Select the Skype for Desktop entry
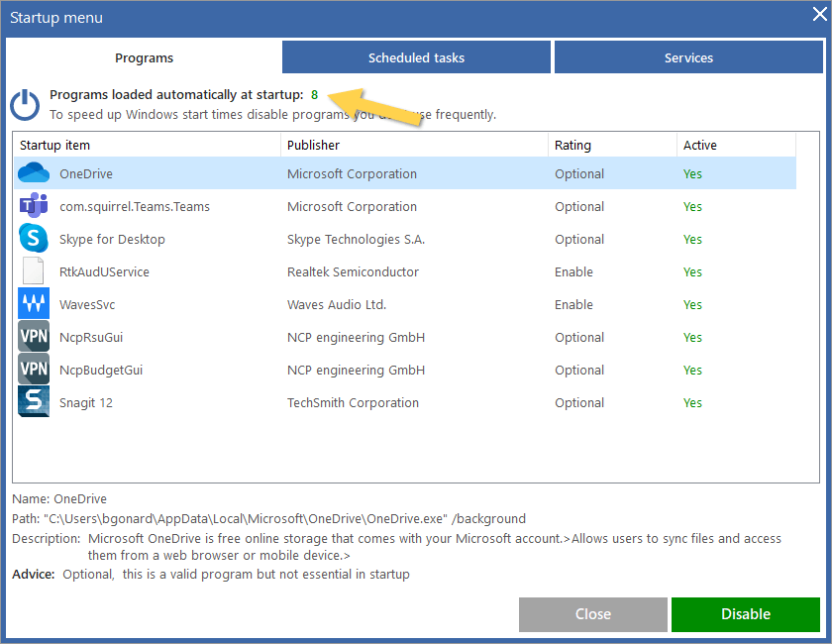Image resolution: width=832 pixels, height=644 pixels. click(112, 240)
